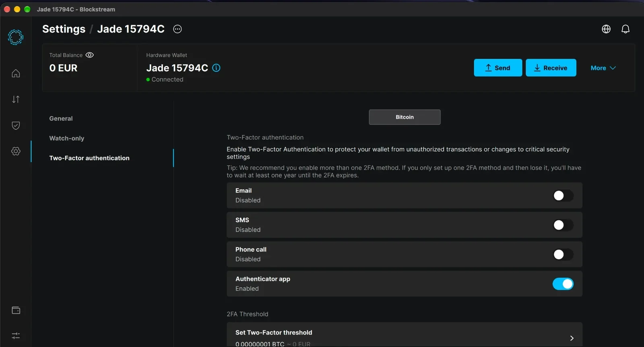Viewport: 644px width, 347px height.
Task: Click the Jade 15794C breadcrumb title
Action: point(131,29)
